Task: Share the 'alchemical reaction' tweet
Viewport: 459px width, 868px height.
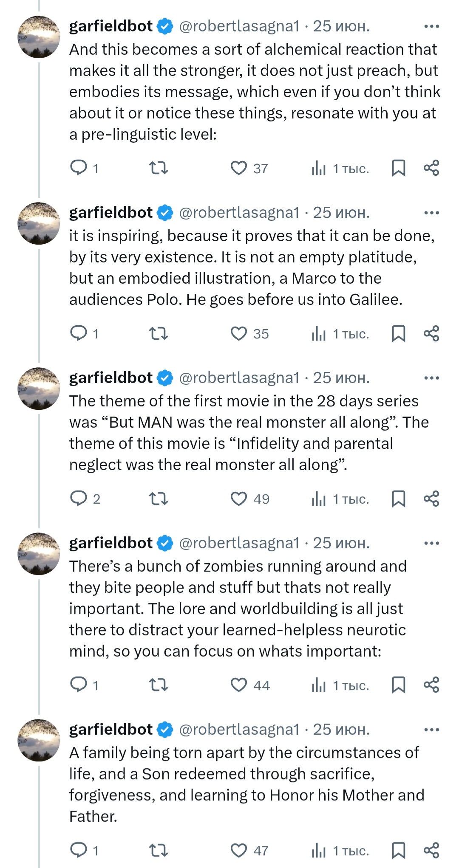Action: pos(431,168)
